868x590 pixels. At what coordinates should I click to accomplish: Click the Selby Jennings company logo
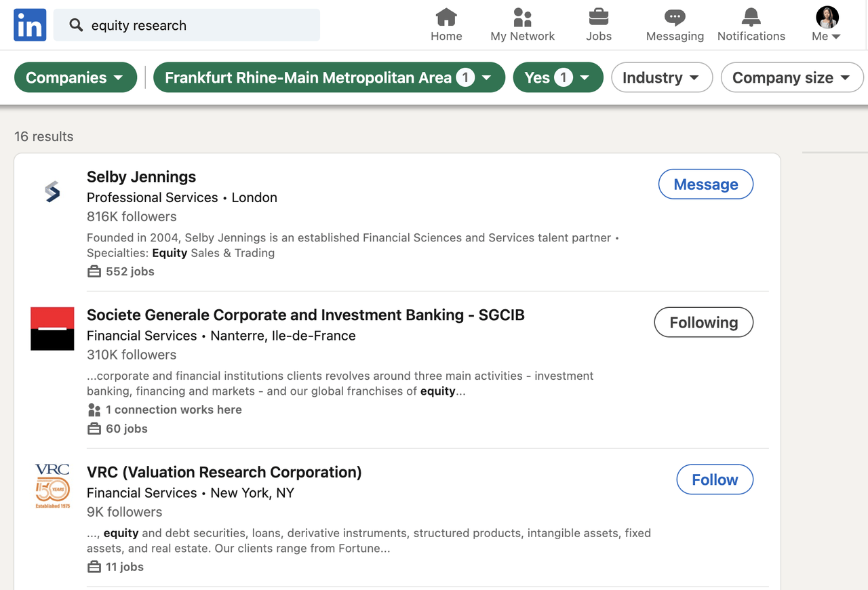[x=52, y=192]
